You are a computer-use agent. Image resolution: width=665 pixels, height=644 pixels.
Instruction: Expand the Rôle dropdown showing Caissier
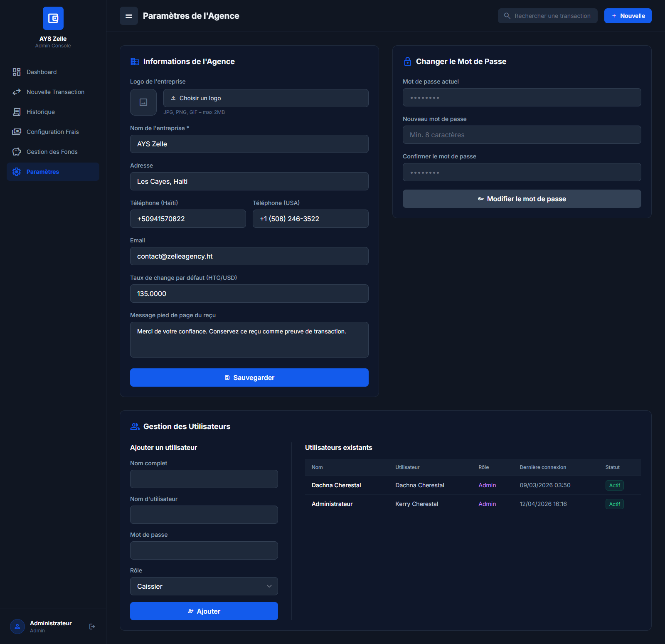[204, 586]
